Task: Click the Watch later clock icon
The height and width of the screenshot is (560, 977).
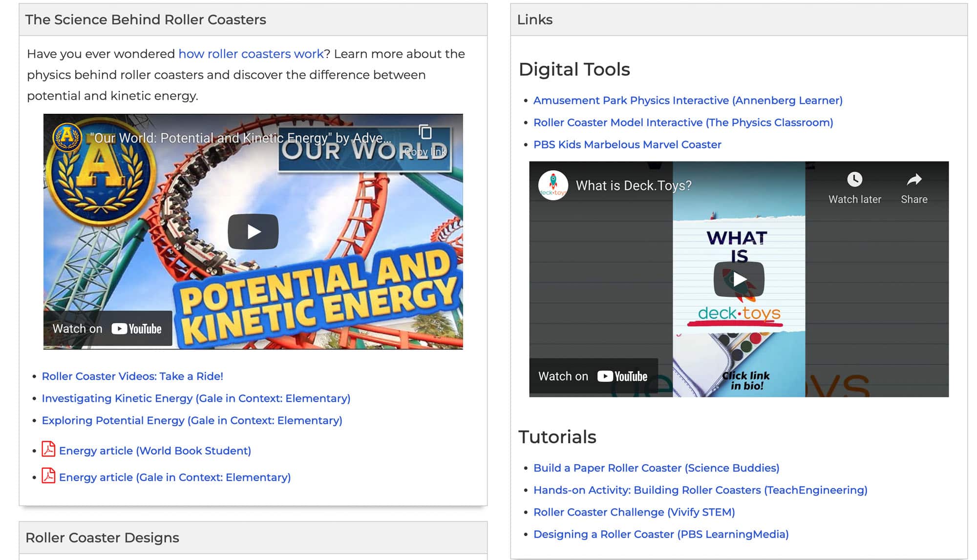Action: click(x=854, y=179)
